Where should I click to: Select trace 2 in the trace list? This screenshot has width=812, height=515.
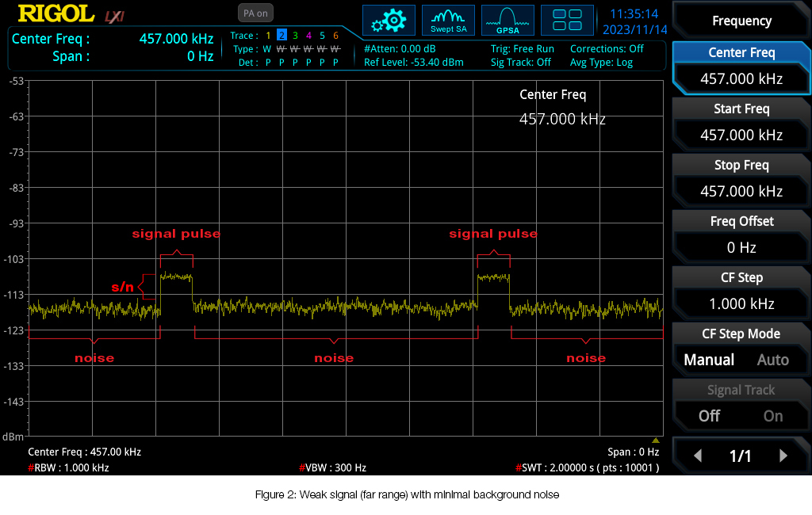click(282, 35)
